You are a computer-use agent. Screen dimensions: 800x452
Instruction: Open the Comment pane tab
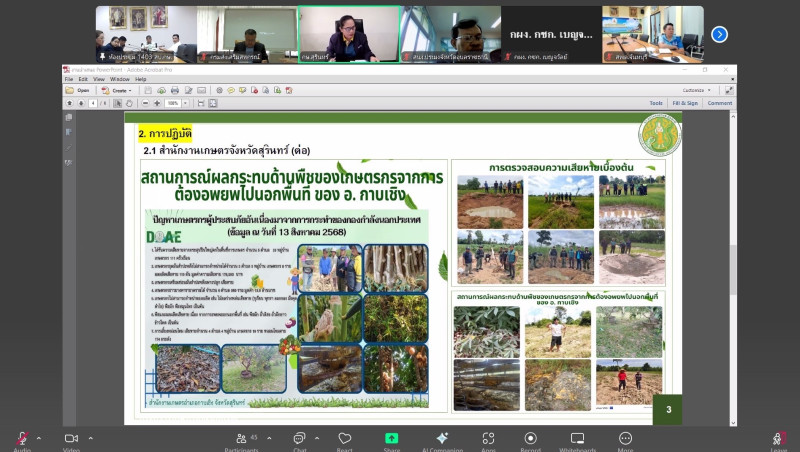pos(720,103)
